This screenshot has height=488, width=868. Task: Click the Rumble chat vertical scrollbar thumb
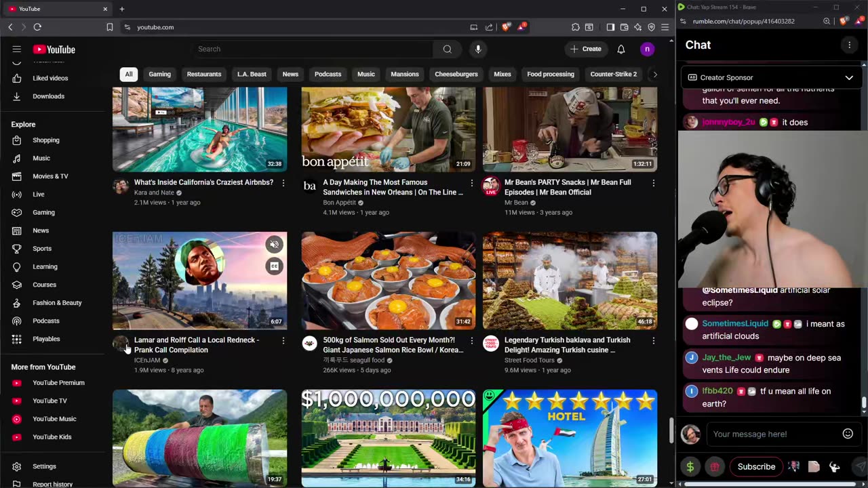[x=864, y=403]
